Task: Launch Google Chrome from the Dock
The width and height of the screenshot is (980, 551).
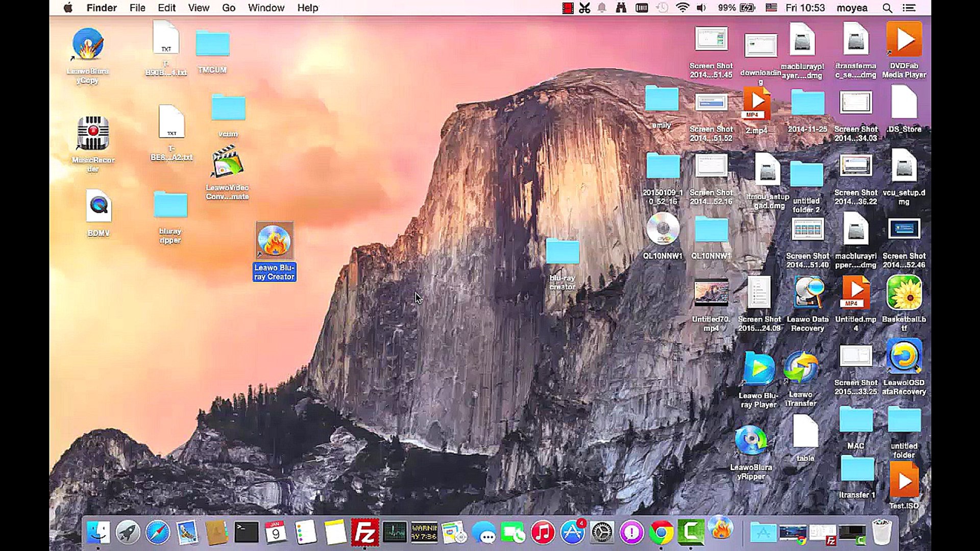Action: pos(661,533)
